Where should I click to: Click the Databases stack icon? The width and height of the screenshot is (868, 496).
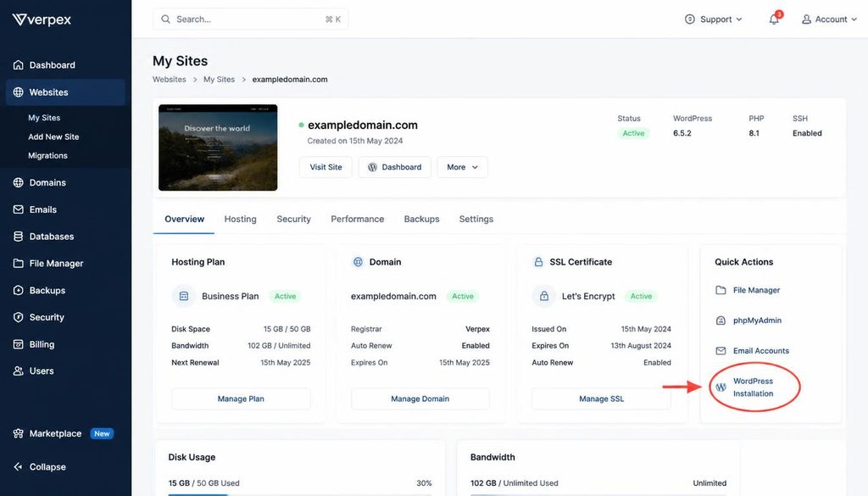(x=19, y=237)
